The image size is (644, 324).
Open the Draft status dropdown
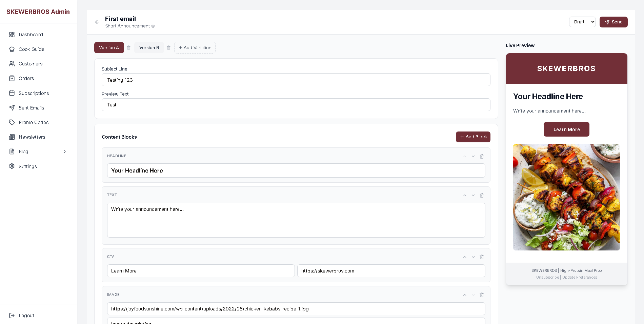click(582, 22)
